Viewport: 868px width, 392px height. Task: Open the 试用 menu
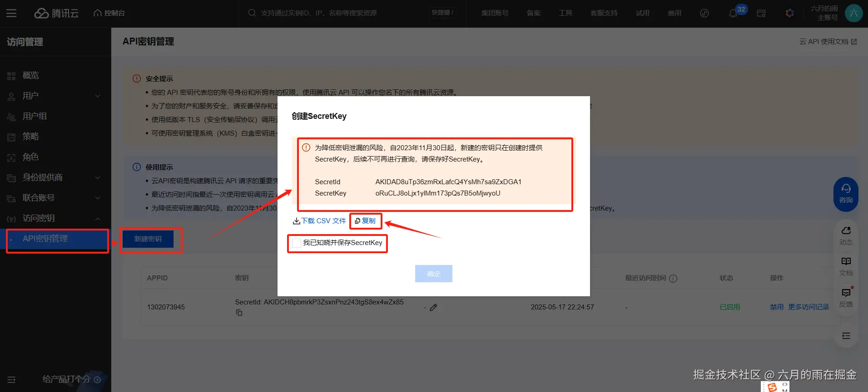[642, 13]
